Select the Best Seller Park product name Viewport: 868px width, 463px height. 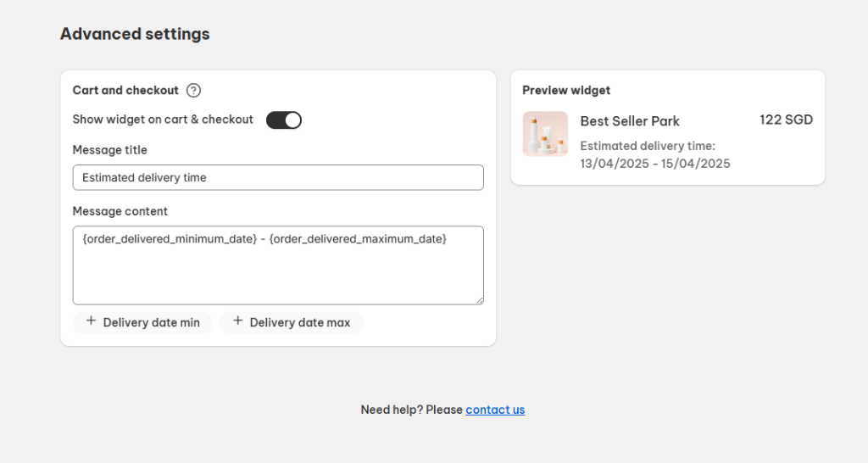tap(630, 121)
